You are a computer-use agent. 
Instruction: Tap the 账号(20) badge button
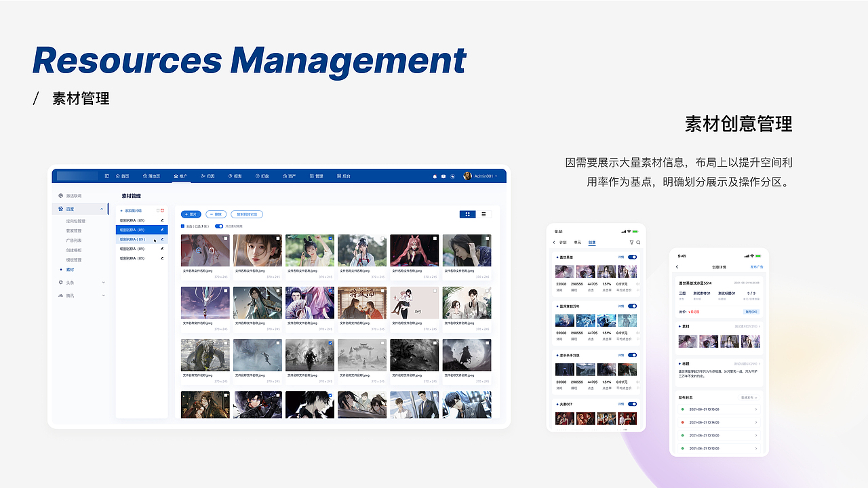tap(751, 312)
